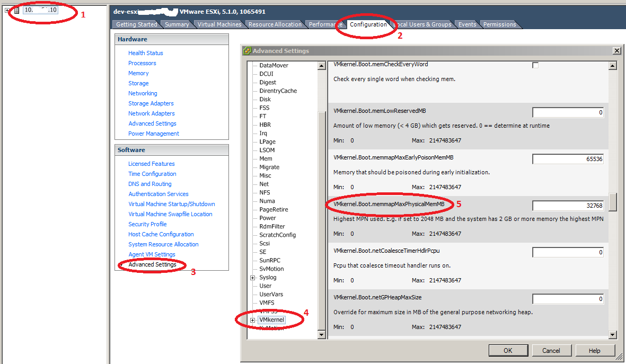Select Disk in settings tree
The height and width of the screenshot is (364, 626).
coord(264,100)
